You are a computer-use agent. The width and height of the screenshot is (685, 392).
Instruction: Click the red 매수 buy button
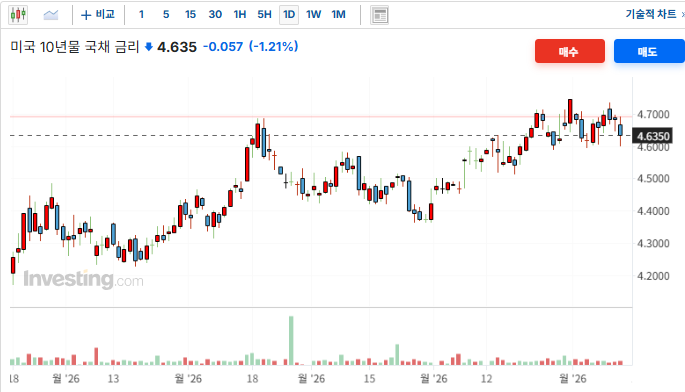pos(570,51)
